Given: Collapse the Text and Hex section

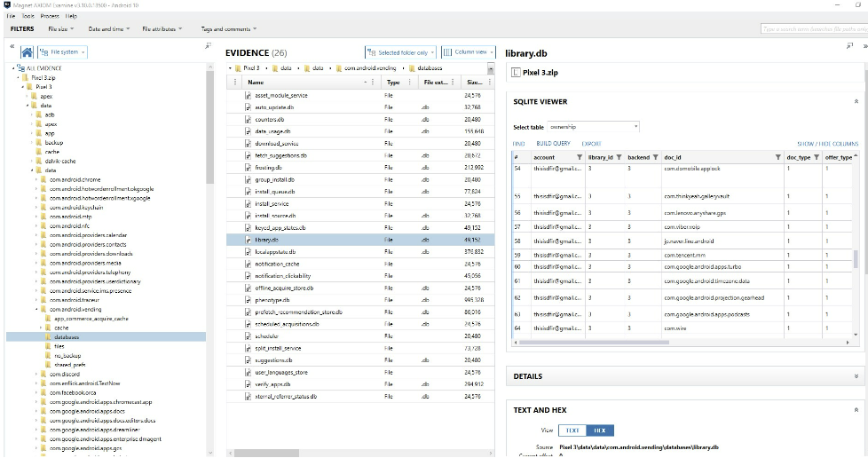Looking at the screenshot, I should pyautogui.click(x=856, y=410).
